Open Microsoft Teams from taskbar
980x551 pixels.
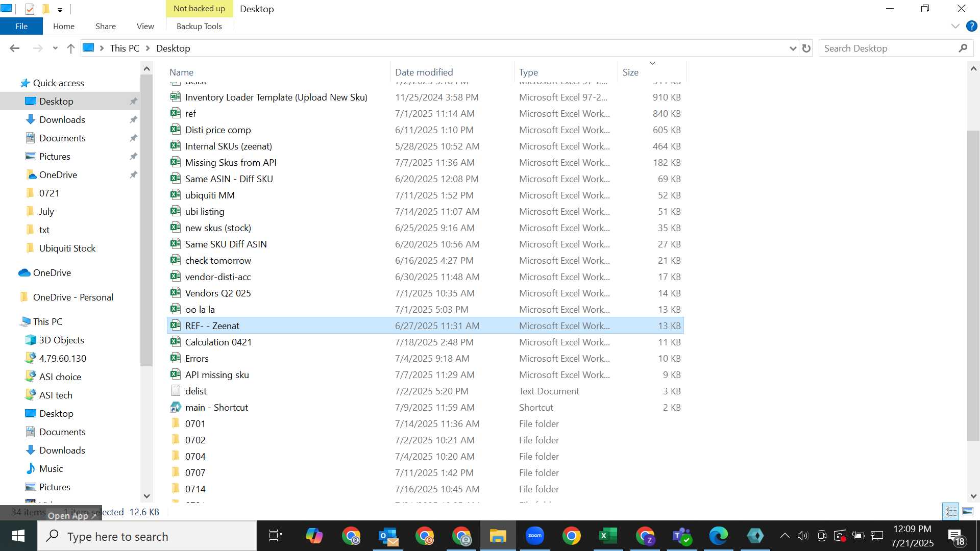682,536
